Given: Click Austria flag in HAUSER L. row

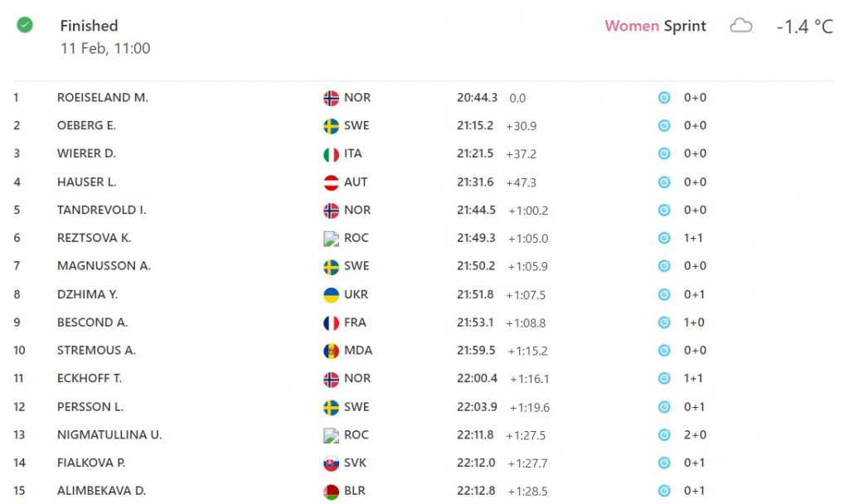Looking at the screenshot, I should 331,182.
